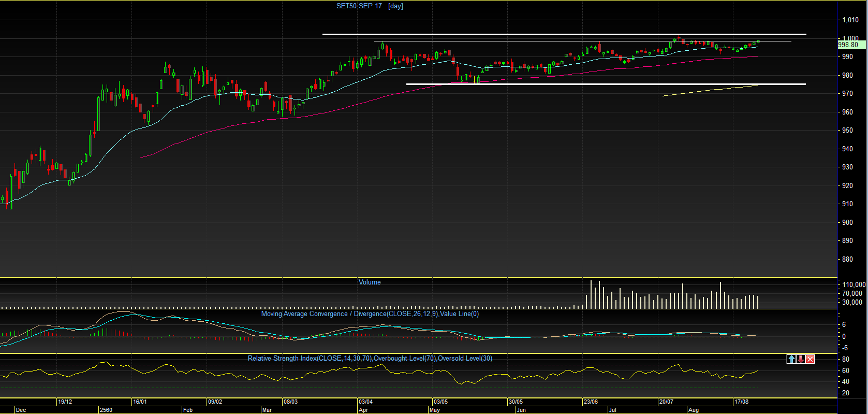Click the 2560 year label
The height and width of the screenshot is (414, 868).
point(106,410)
